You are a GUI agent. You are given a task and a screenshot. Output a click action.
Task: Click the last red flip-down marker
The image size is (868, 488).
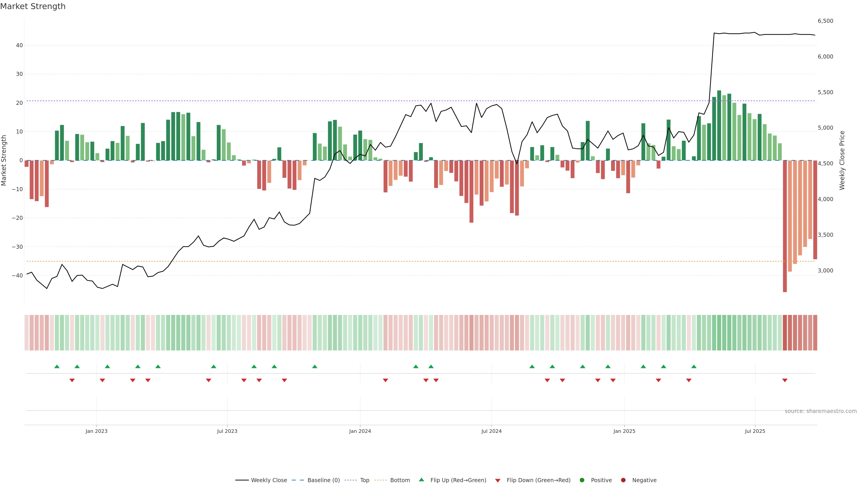(x=785, y=380)
